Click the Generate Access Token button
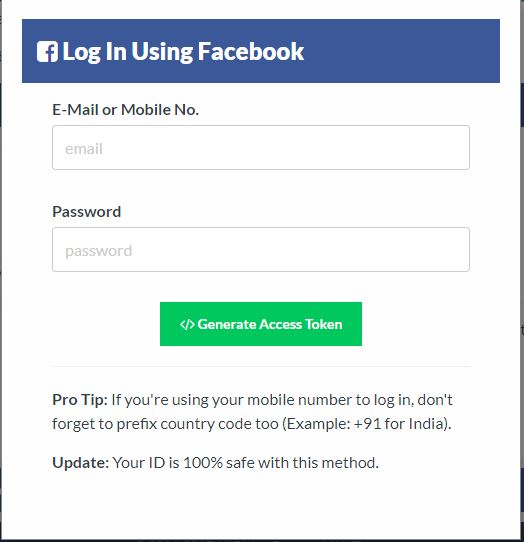The image size is (524, 542). point(261,324)
